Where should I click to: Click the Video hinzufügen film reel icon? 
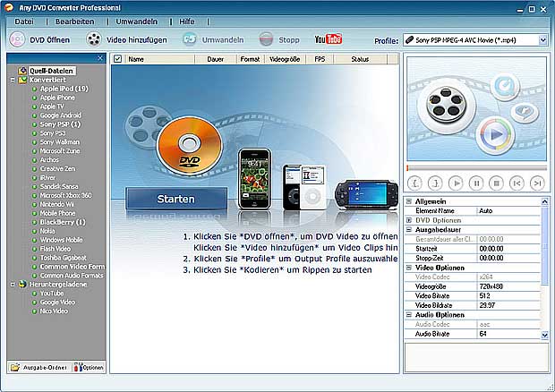coord(94,39)
